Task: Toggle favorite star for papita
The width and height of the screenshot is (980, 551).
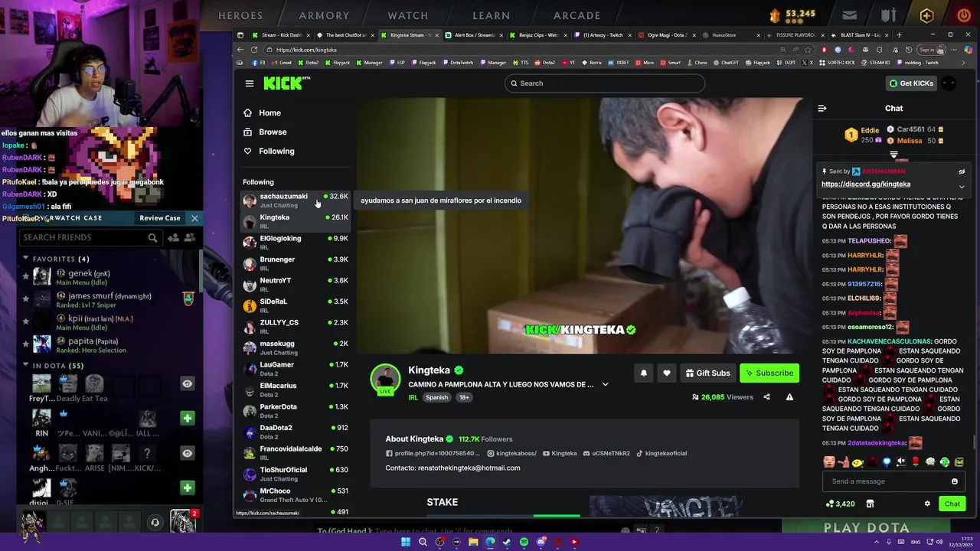Action: pos(25,344)
